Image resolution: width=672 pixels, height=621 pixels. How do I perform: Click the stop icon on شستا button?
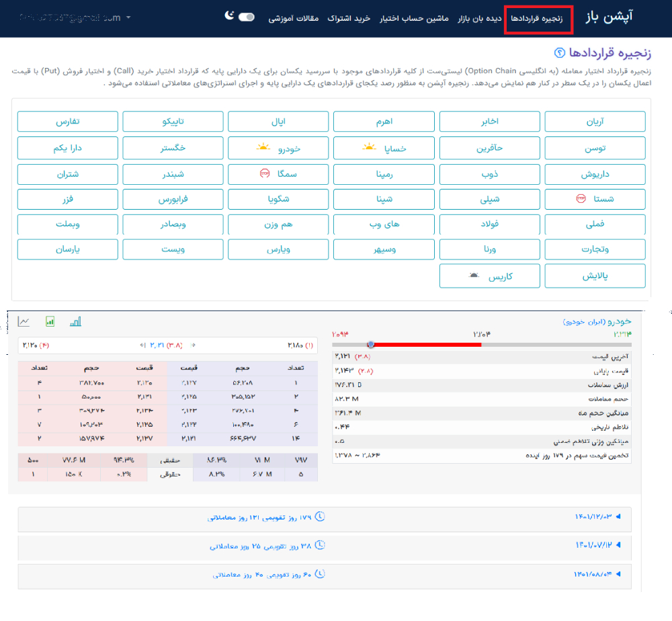click(x=581, y=198)
